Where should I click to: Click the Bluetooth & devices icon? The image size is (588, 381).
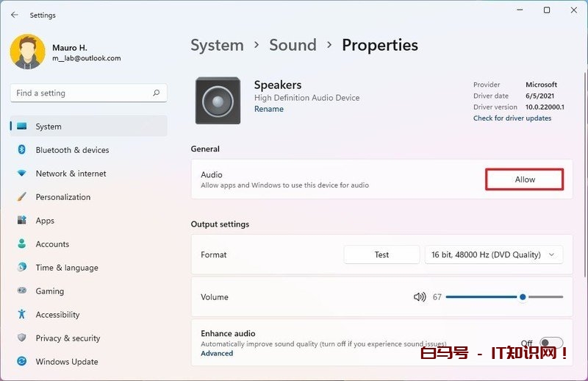click(x=22, y=150)
